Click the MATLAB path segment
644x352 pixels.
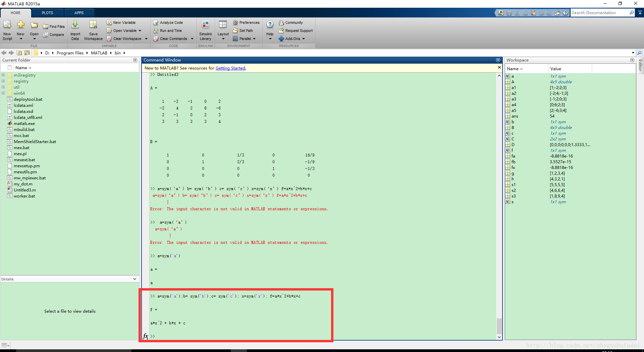pyautogui.click(x=99, y=53)
